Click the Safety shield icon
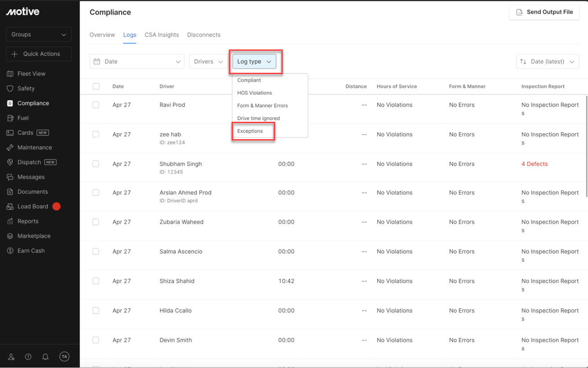 tap(10, 88)
